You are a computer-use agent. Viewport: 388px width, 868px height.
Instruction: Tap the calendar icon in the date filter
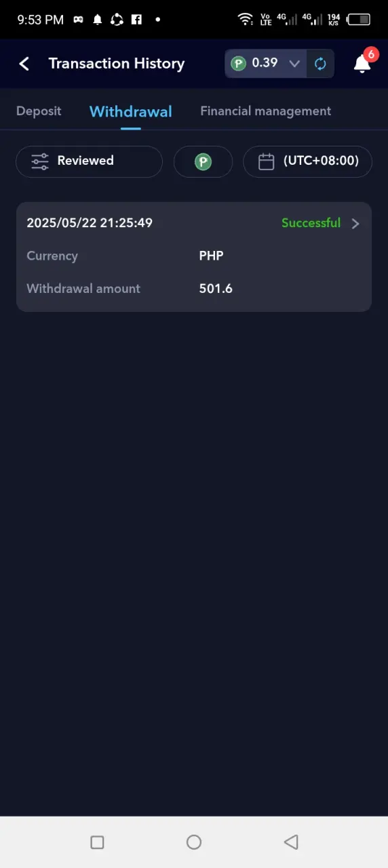(x=267, y=161)
